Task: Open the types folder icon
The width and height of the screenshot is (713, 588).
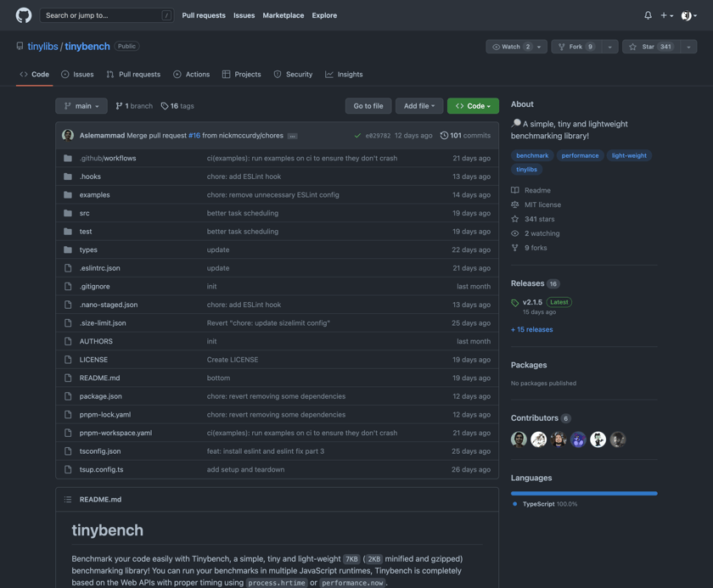Action: pos(68,250)
